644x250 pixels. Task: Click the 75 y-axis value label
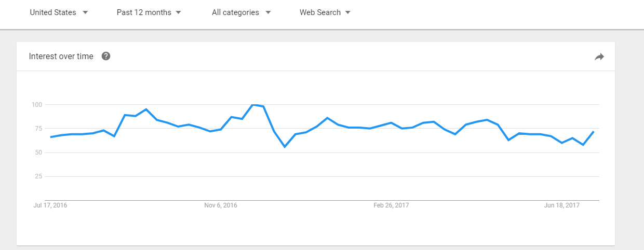[38, 129]
